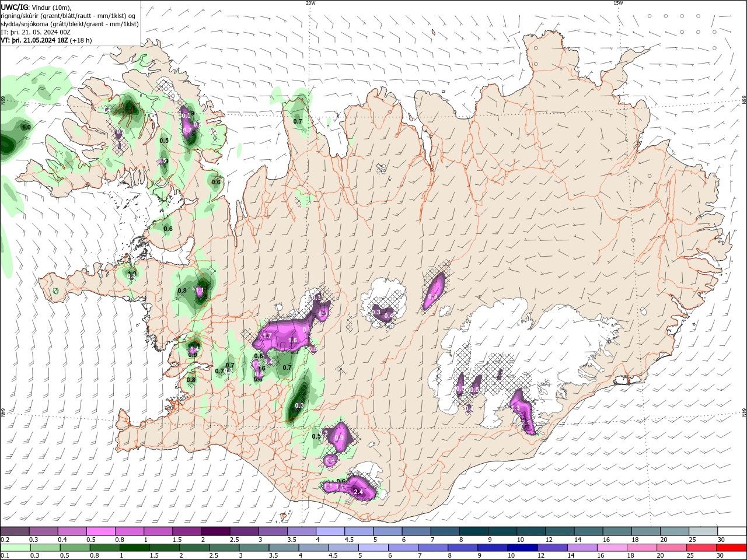Click the white 30 swatch in snow scale

click(732, 531)
